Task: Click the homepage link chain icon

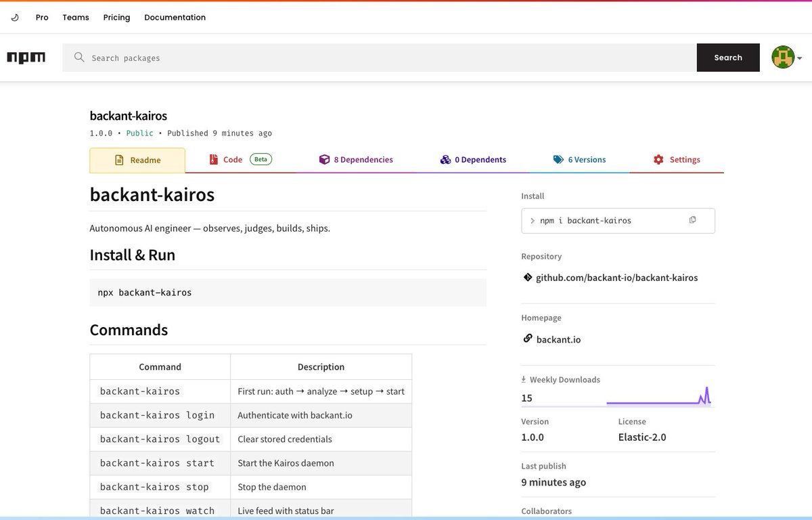Action: 528,339
